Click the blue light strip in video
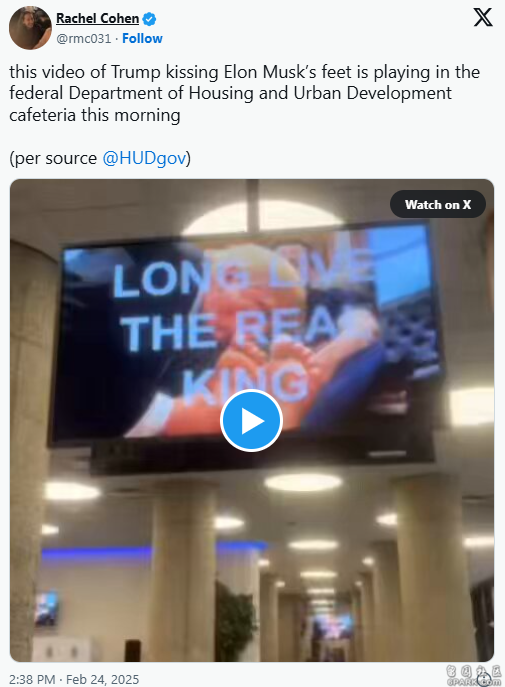 click(x=97, y=553)
